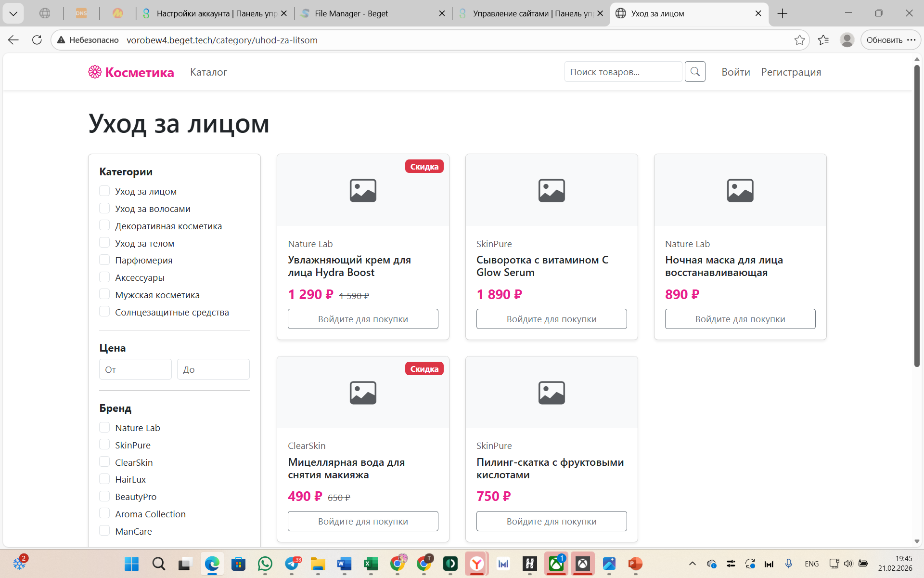This screenshot has height=578, width=924.
Task: Reload page with browser refresh icon
Action: click(37, 40)
